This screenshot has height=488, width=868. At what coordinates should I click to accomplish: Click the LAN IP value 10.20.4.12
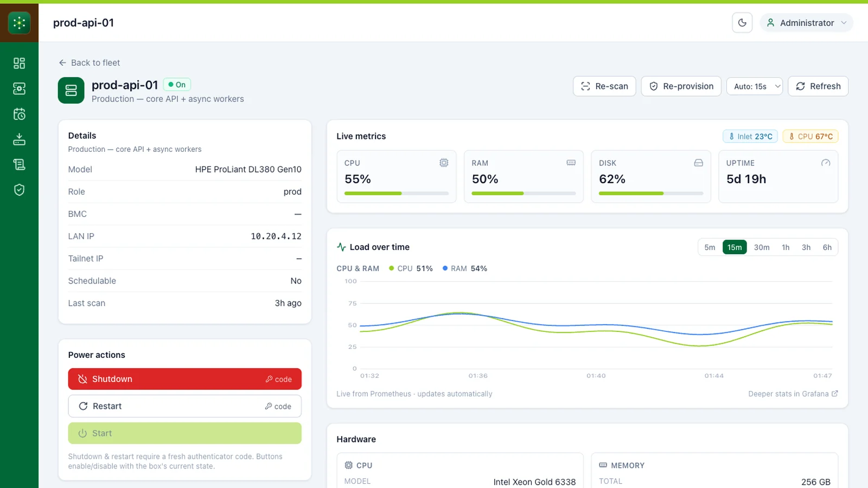coord(276,236)
